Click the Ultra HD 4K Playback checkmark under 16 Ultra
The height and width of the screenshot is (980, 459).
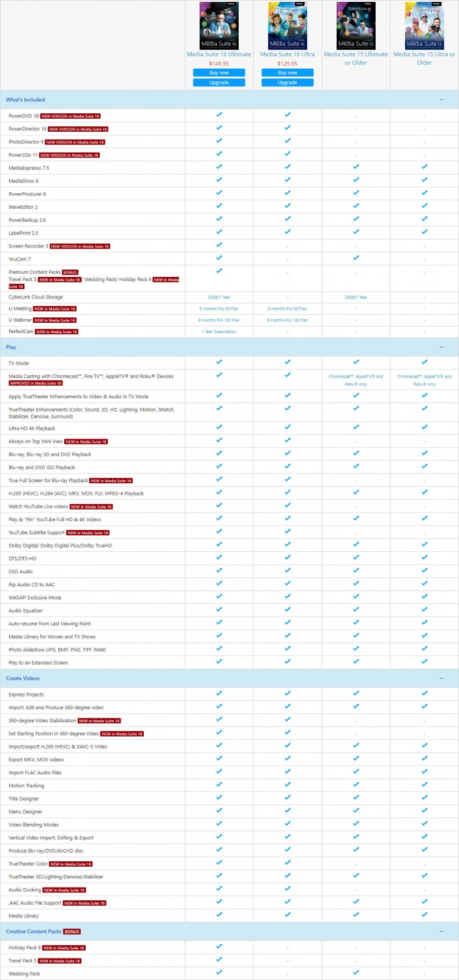click(288, 427)
